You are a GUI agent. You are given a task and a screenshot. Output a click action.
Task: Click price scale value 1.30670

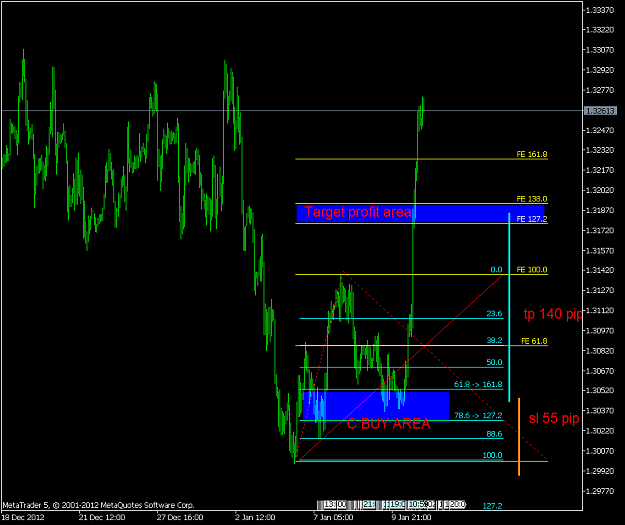pyautogui.click(x=600, y=371)
